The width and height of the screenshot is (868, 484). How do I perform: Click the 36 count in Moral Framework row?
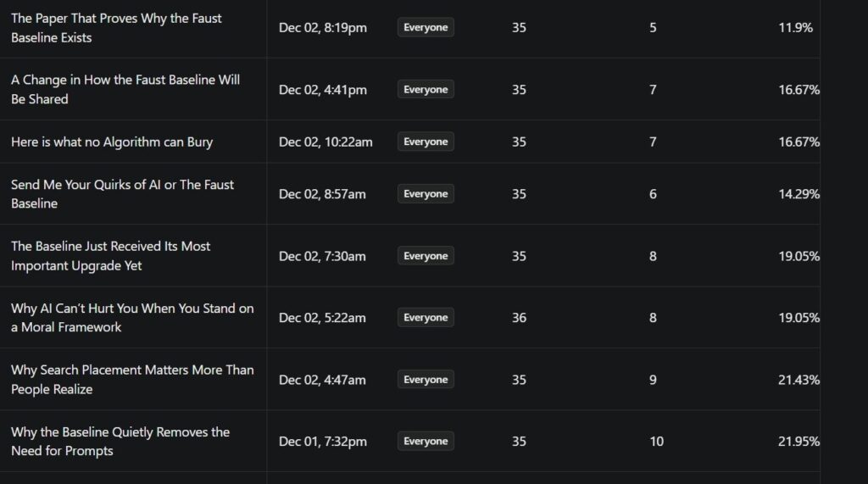click(x=519, y=318)
